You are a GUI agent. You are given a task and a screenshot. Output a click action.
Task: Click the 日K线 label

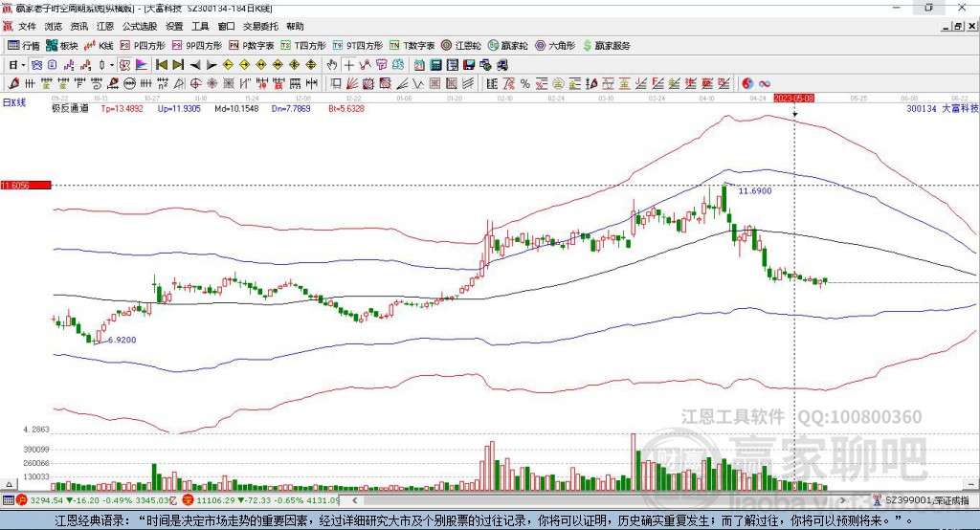pos(14,102)
